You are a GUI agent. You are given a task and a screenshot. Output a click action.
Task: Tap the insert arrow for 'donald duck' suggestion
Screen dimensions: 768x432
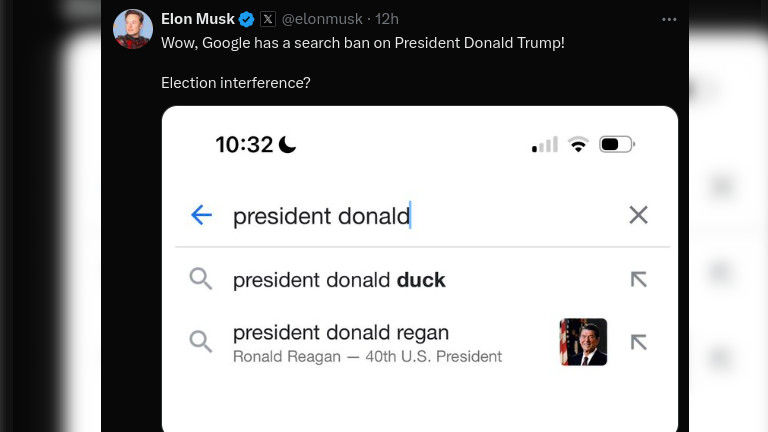(x=638, y=280)
